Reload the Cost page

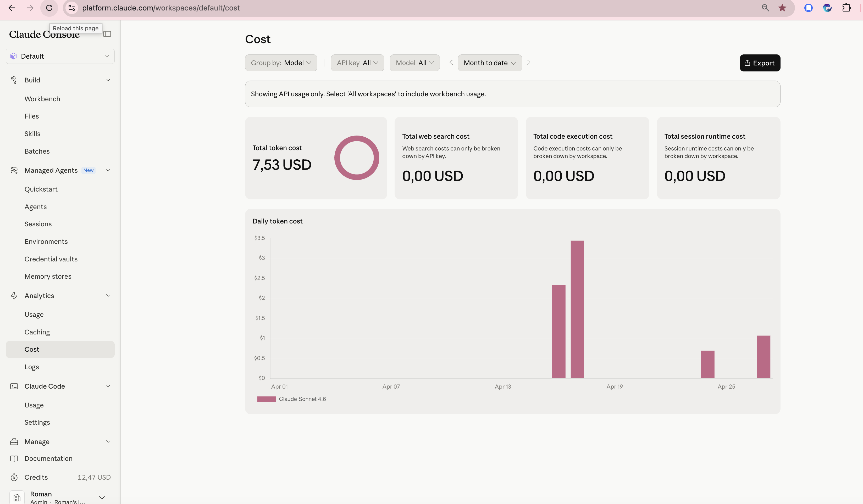[x=49, y=8]
